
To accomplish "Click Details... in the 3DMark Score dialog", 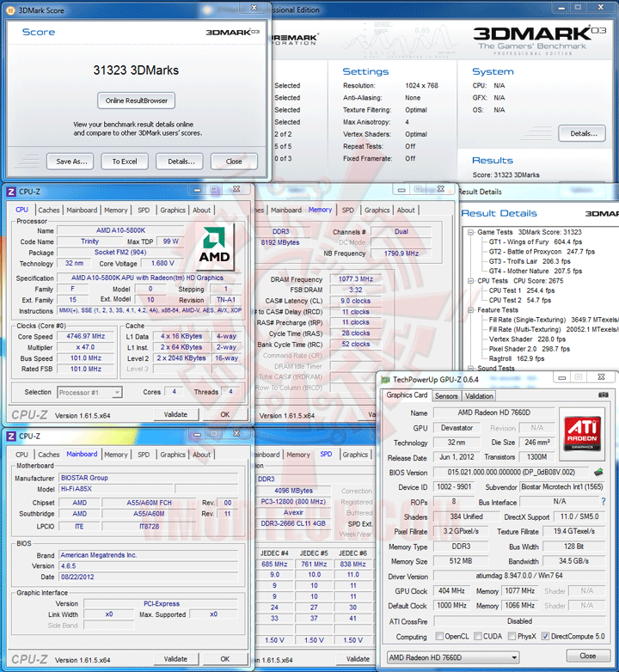I will click(180, 162).
